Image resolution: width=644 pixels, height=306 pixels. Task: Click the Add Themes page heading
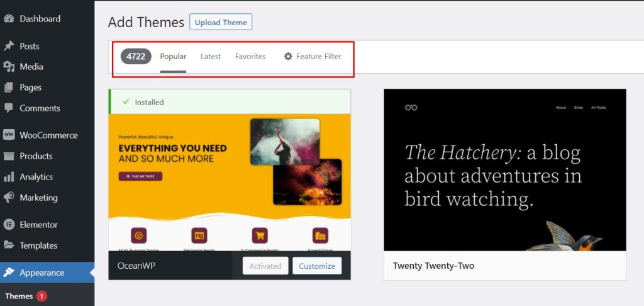[x=146, y=22]
